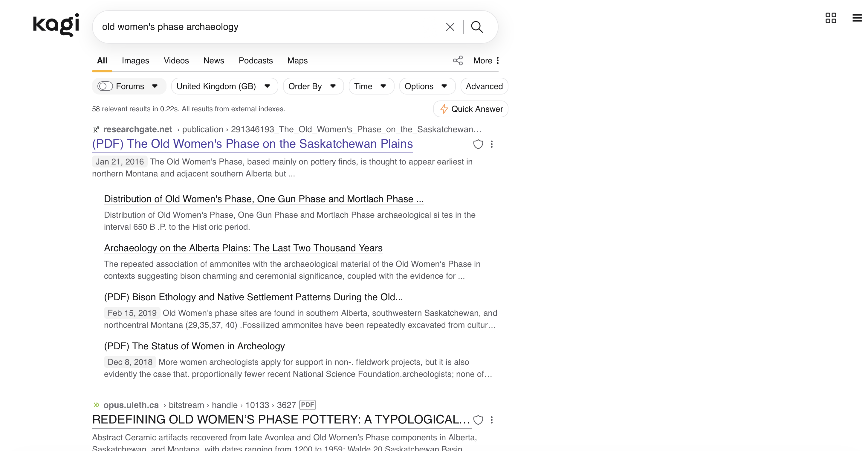This screenshot has height=451, width=868.
Task: Open the hamburger menu icon
Action: click(857, 18)
